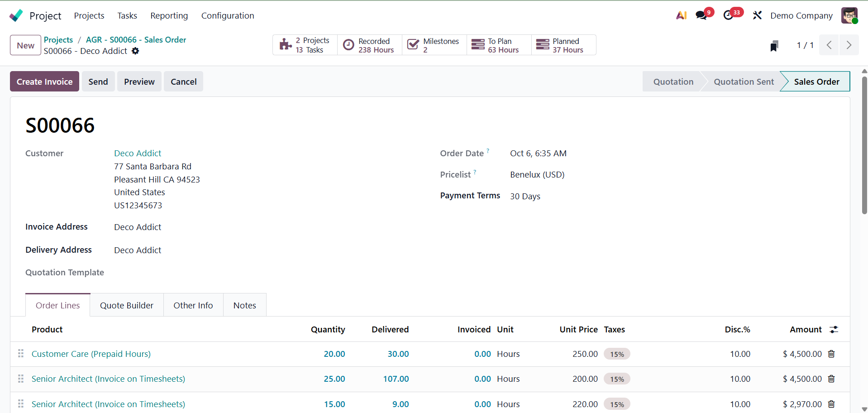This screenshot has width=868, height=413.
Task: Open the Recorded 238 Hours stat button
Action: point(369,45)
